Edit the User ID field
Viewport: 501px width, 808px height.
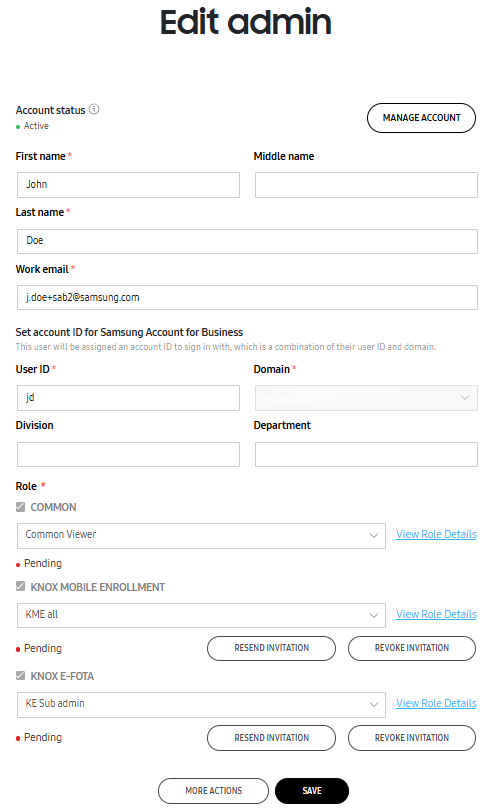click(128, 398)
